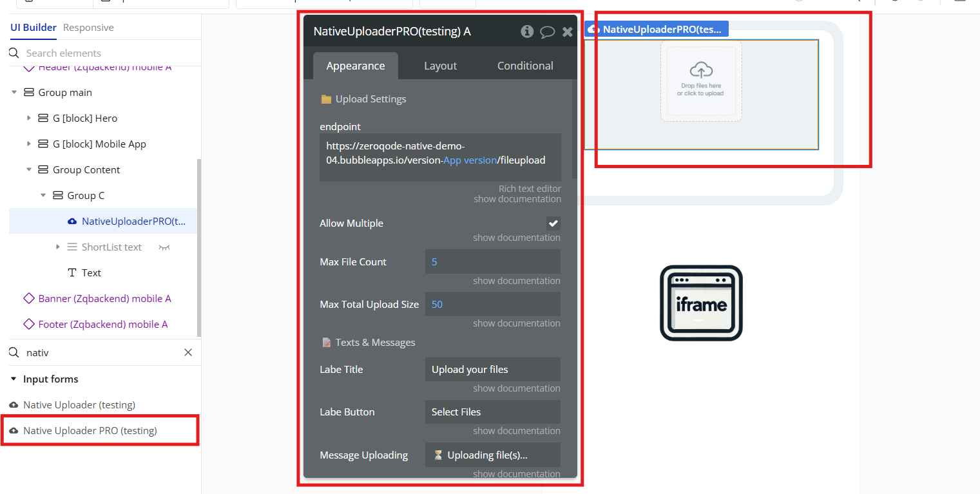Click the property editor vertical scrollbar
980x494 pixels.
(x=574, y=129)
